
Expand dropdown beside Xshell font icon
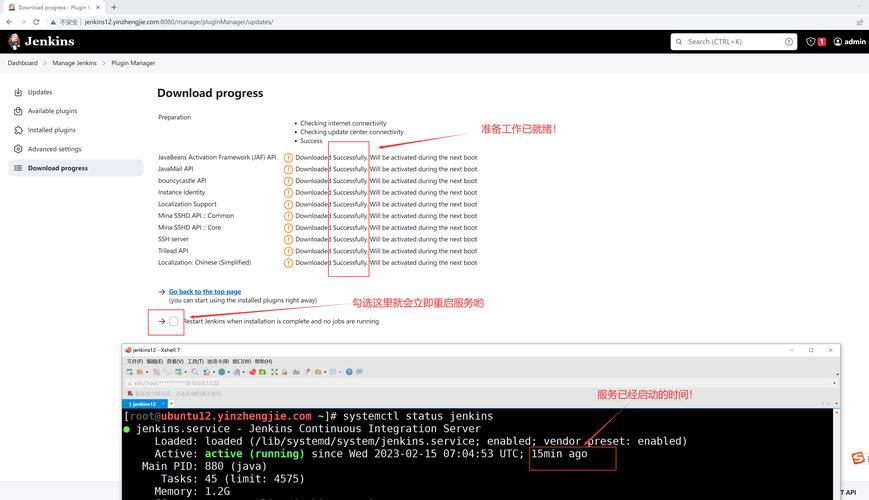click(243, 372)
